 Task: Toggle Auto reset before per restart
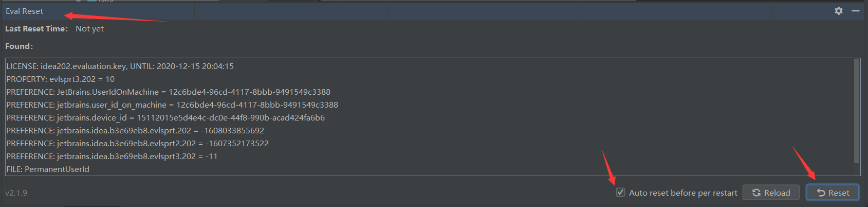tap(621, 193)
